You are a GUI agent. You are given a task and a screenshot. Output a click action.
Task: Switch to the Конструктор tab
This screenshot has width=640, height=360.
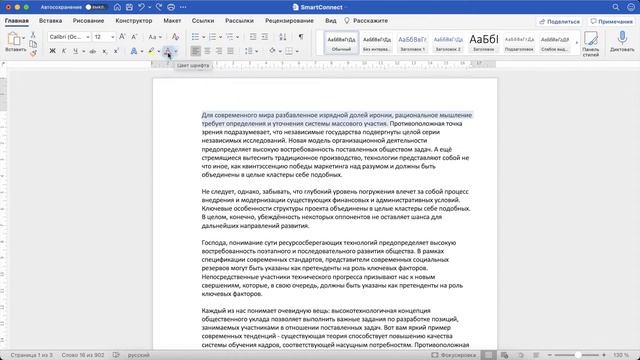(x=133, y=20)
